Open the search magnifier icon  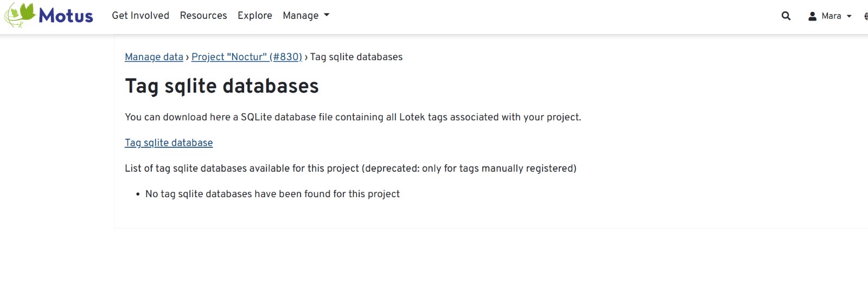[x=786, y=16]
